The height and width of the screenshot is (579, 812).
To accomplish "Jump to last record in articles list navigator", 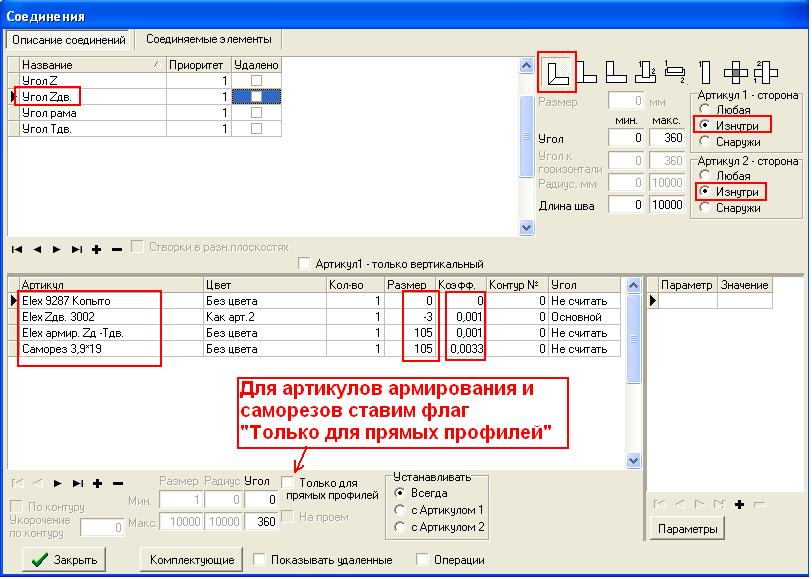I will 78,484.
